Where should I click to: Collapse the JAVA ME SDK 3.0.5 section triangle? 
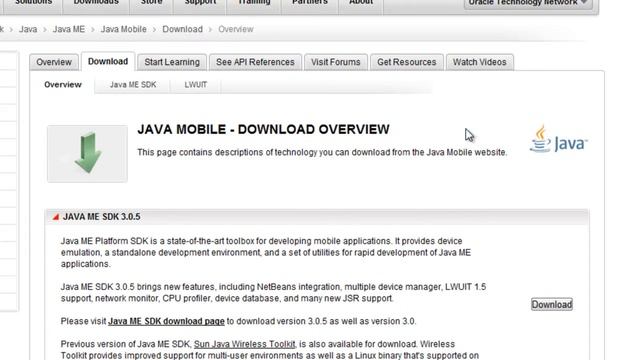click(56, 217)
